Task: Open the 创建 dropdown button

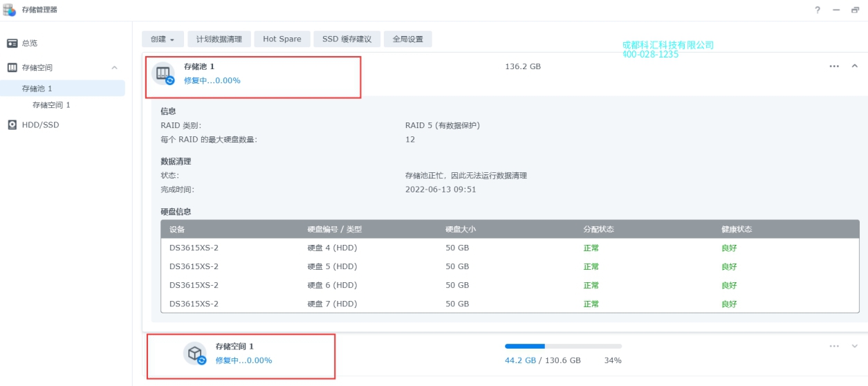Action: pos(163,39)
